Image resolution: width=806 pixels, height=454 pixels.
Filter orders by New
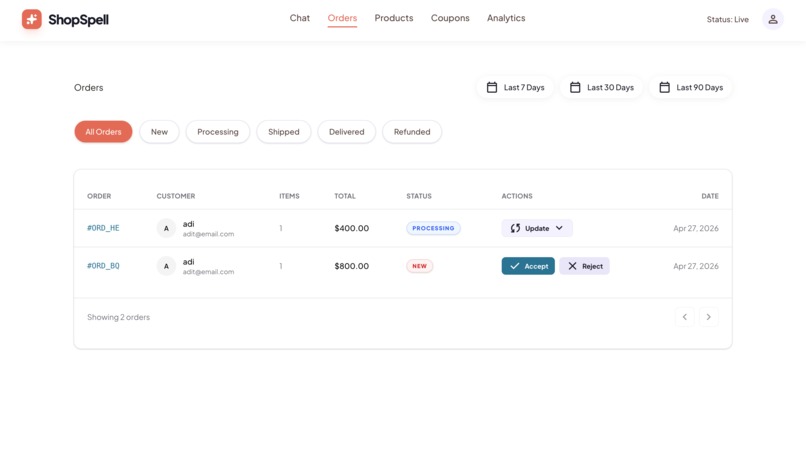(x=159, y=132)
